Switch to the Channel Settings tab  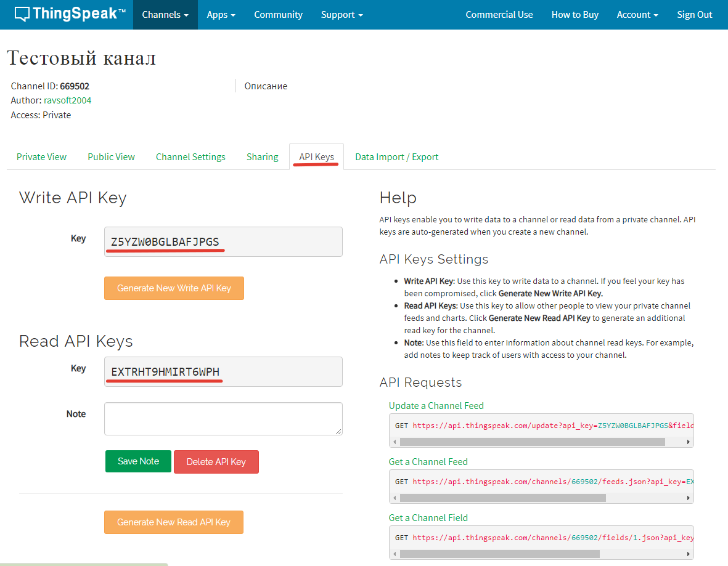(190, 157)
